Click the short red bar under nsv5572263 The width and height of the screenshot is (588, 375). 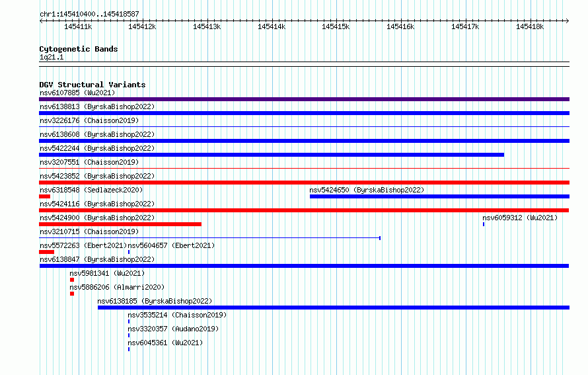[x=46, y=252]
